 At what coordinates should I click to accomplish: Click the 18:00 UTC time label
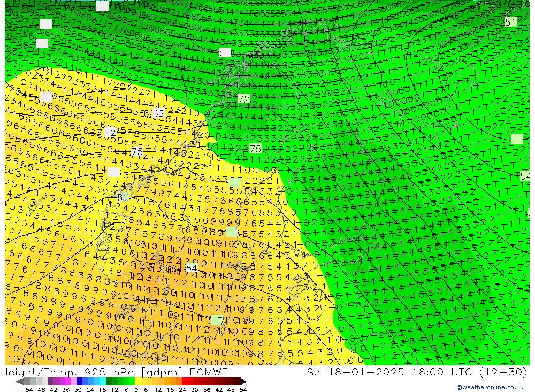[x=441, y=372]
